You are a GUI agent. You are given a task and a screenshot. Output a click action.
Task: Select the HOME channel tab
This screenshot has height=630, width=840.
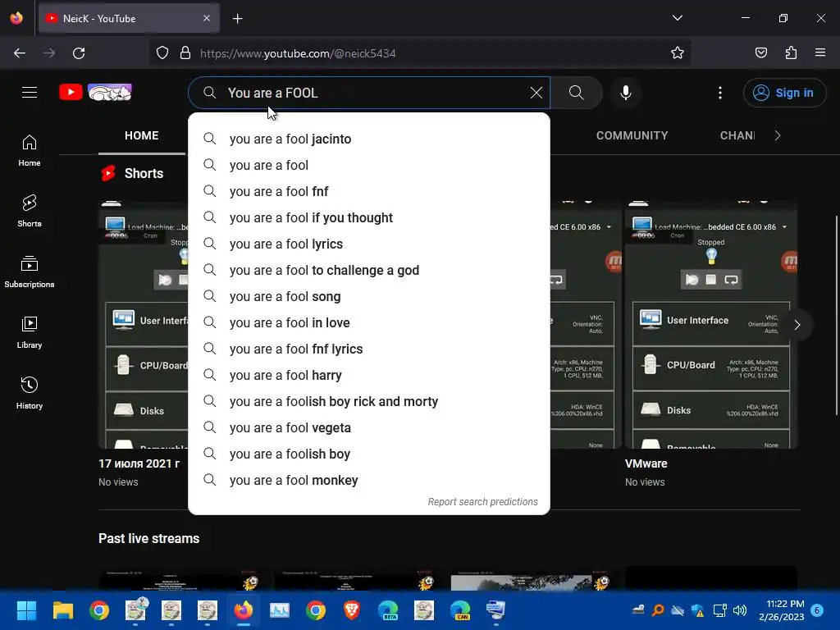click(x=141, y=135)
